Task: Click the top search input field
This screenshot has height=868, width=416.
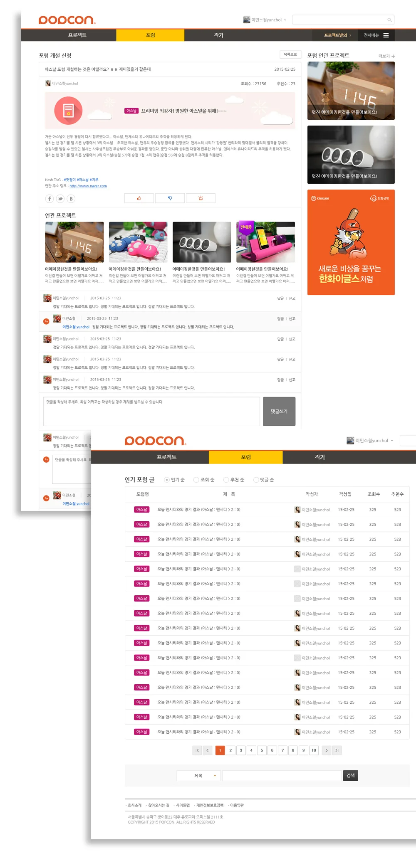Action: [343, 20]
